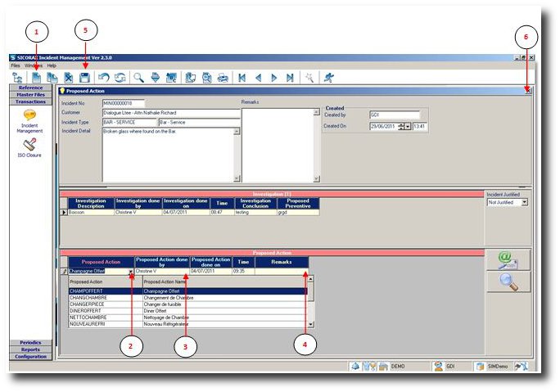Click the New record toolbar icon

tap(36, 77)
